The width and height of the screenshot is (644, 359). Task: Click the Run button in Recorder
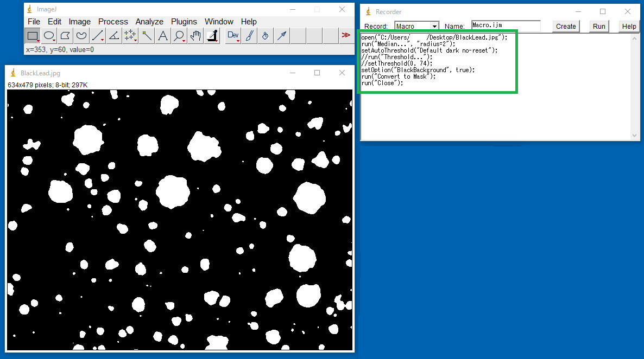pos(599,26)
